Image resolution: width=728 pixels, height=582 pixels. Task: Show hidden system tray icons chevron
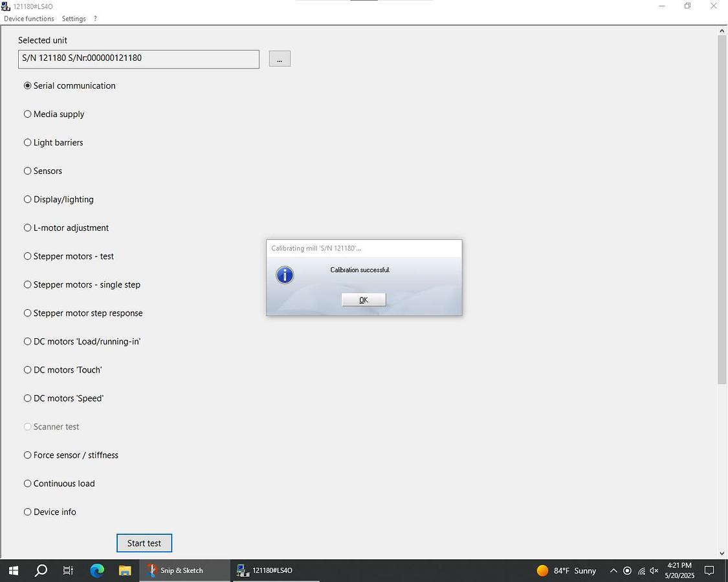coord(613,570)
